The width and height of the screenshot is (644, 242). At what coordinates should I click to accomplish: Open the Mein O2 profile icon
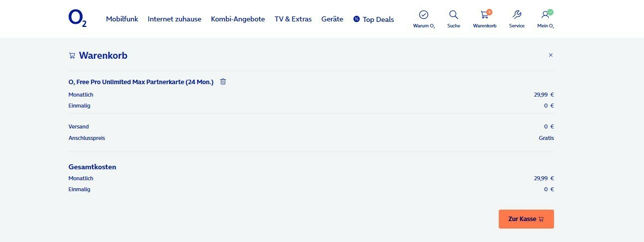coord(546,14)
